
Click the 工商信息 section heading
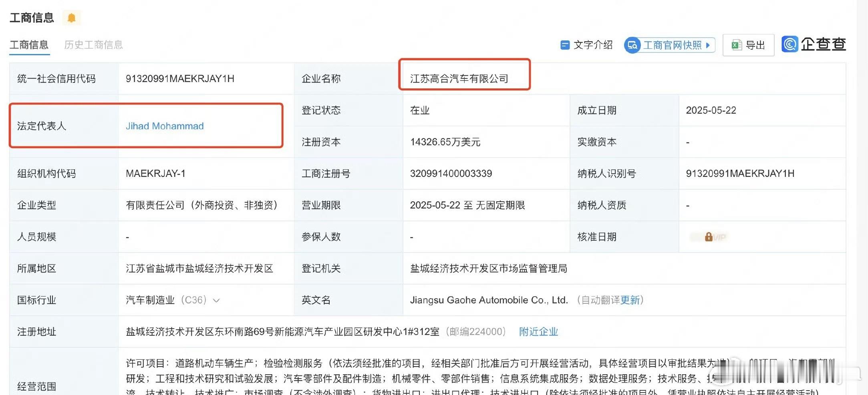point(32,18)
